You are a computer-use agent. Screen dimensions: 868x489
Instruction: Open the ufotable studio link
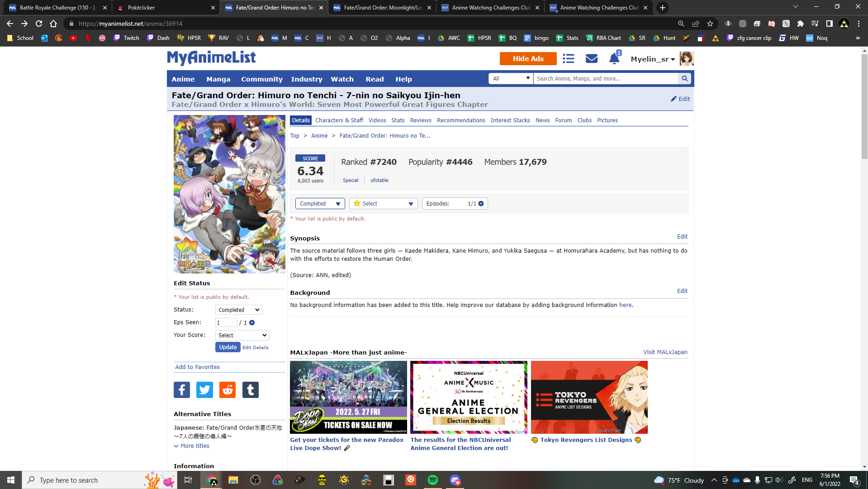379,180
